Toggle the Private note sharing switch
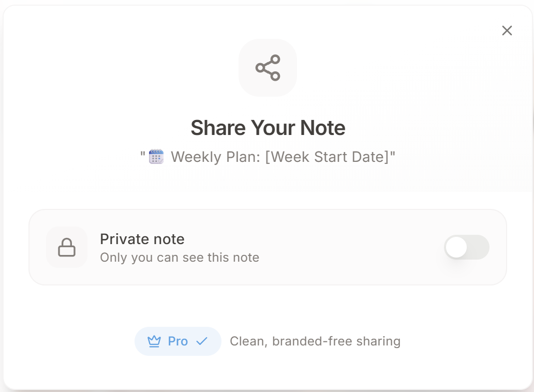 point(467,247)
